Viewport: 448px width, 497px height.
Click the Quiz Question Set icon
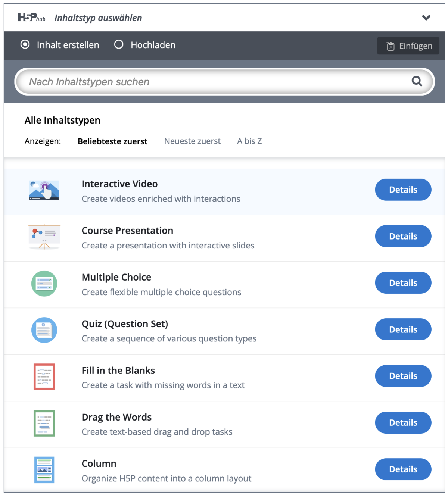click(44, 330)
